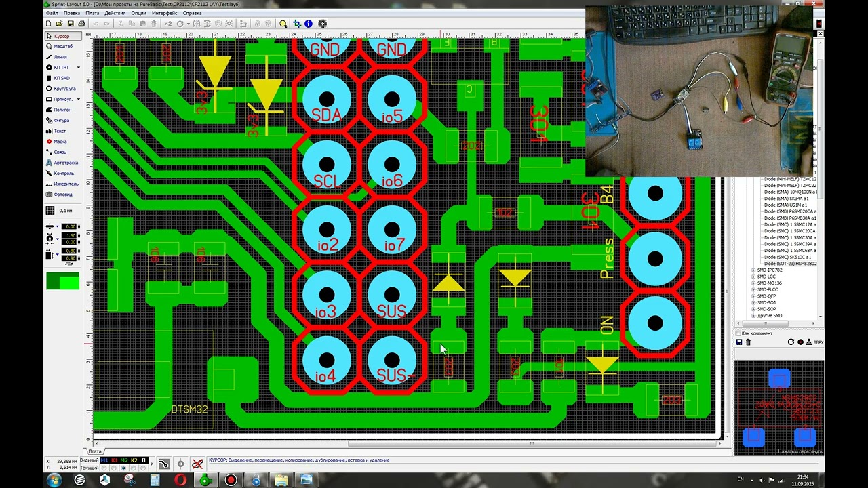Open the Интерфейс menu
868x488 pixels.
[165, 13]
